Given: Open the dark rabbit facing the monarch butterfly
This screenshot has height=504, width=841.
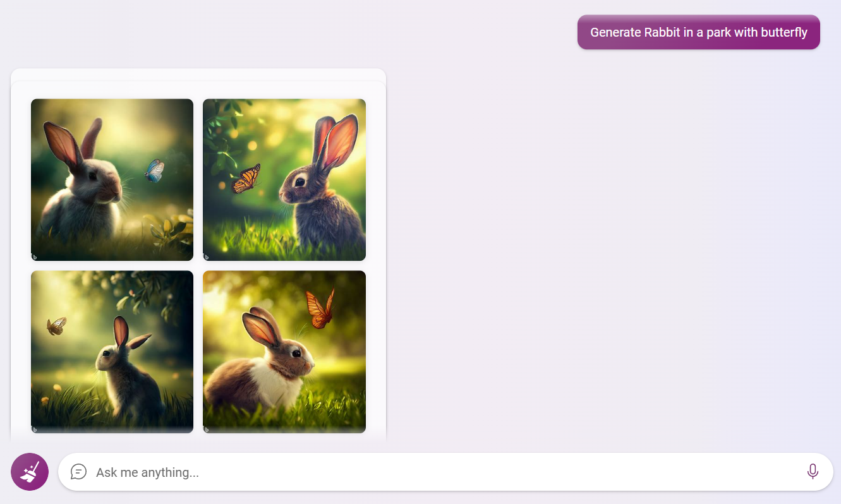Looking at the screenshot, I should click(x=284, y=179).
